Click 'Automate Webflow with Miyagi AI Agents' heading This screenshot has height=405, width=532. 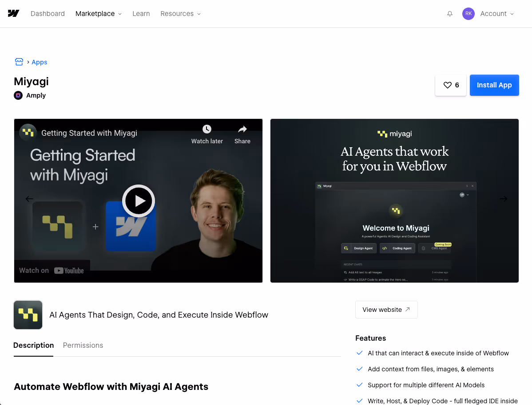[111, 387]
